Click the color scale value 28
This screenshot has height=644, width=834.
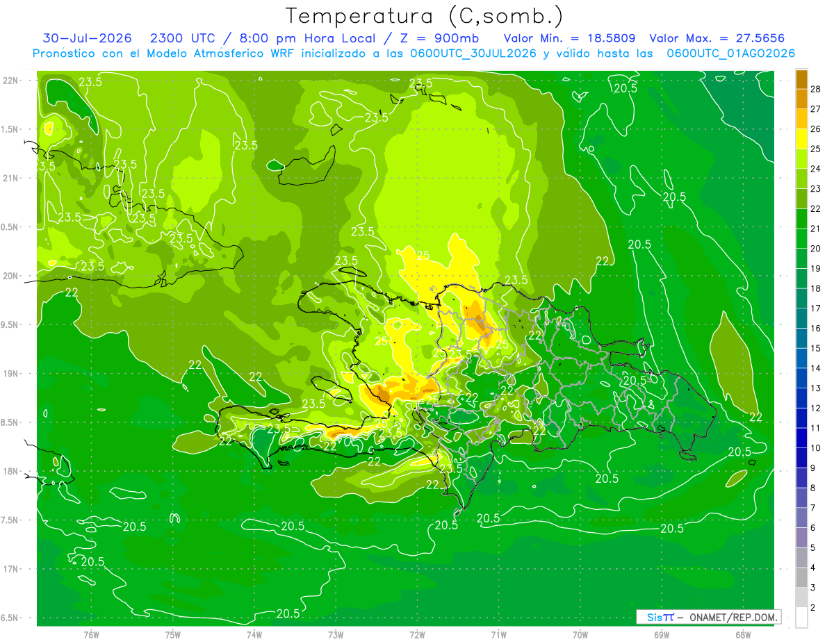[816, 89]
